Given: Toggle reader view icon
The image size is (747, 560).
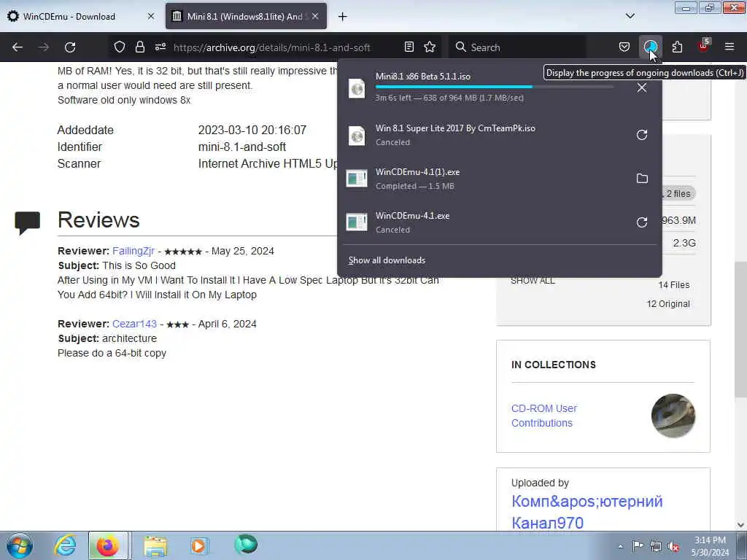Looking at the screenshot, I should pos(409,47).
